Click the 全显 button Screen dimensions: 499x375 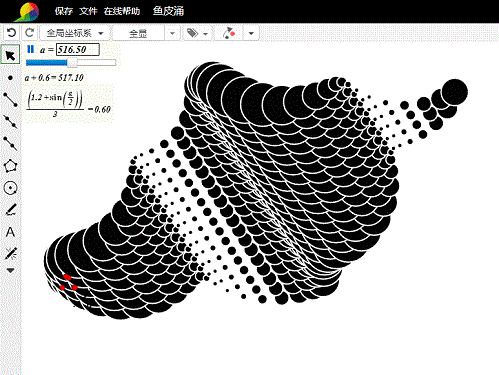138,33
